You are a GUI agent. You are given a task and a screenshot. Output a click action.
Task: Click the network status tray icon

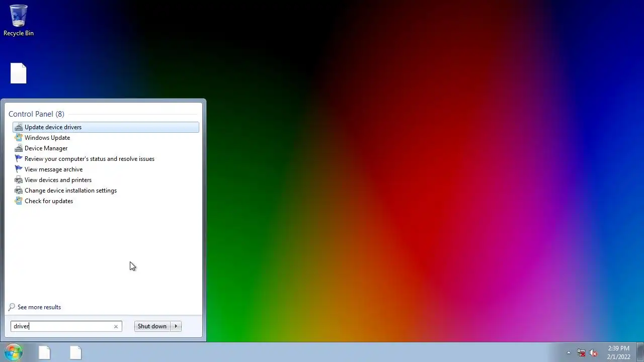point(581,353)
